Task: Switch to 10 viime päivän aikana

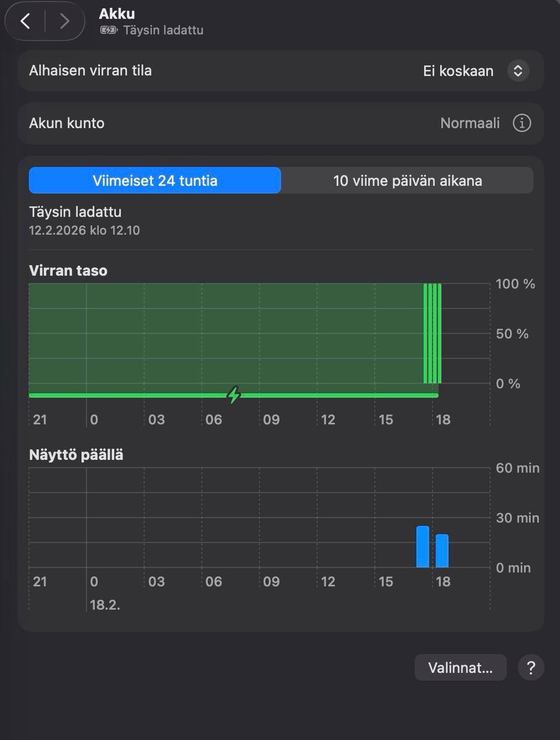Action: point(407,181)
